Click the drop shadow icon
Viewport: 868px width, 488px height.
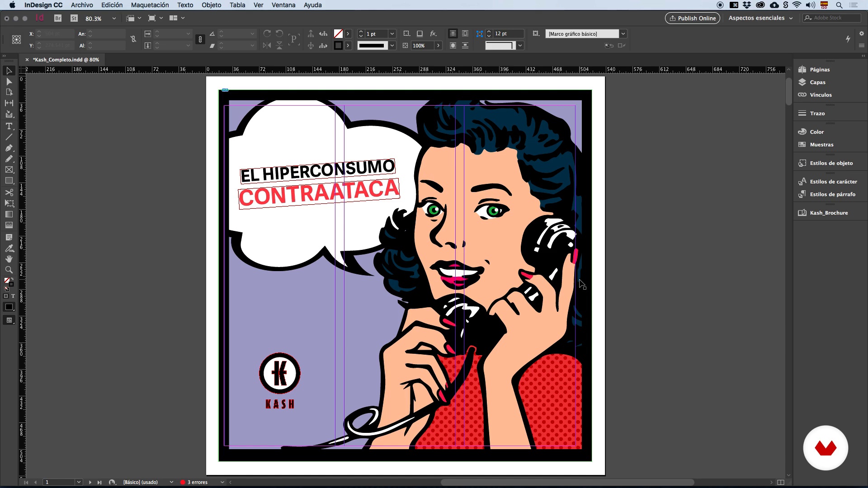click(420, 33)
